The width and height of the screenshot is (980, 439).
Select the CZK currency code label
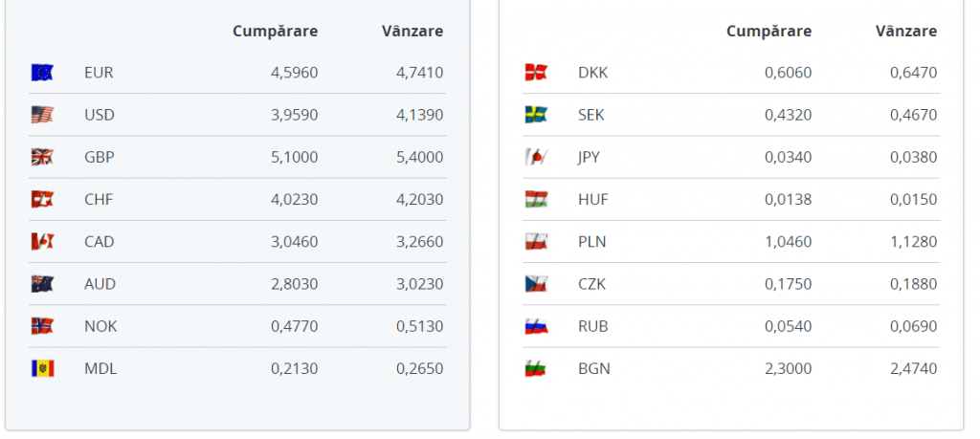point(591,284)
